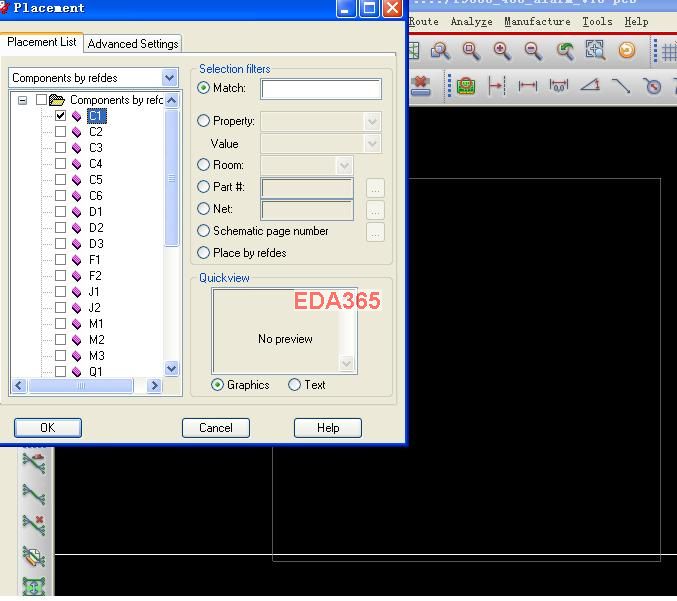Click the ratsnest edit pencil icon

pyautogui.click(x=34, y=556)
